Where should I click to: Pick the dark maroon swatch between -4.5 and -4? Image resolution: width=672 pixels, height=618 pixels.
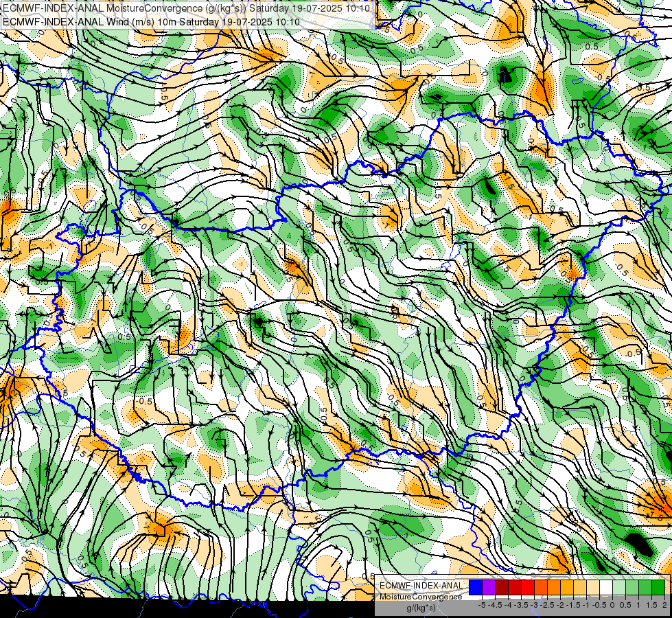tap(502, 588)
